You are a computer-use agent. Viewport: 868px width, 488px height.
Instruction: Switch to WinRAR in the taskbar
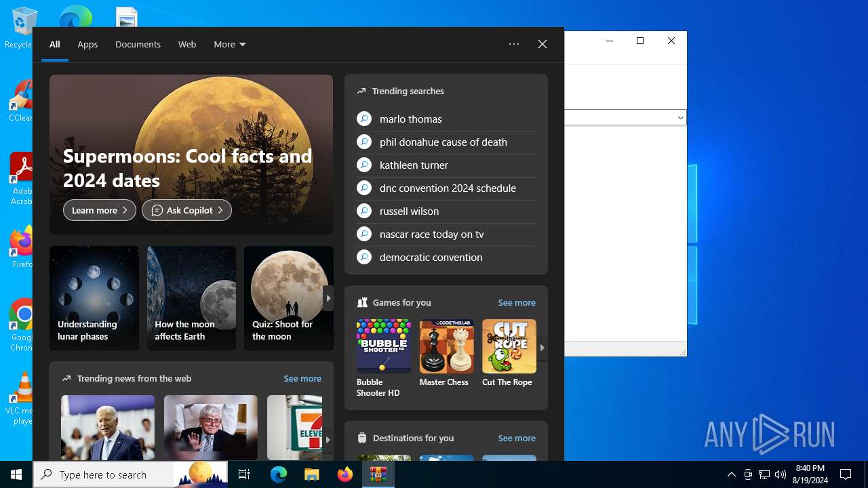378,474
